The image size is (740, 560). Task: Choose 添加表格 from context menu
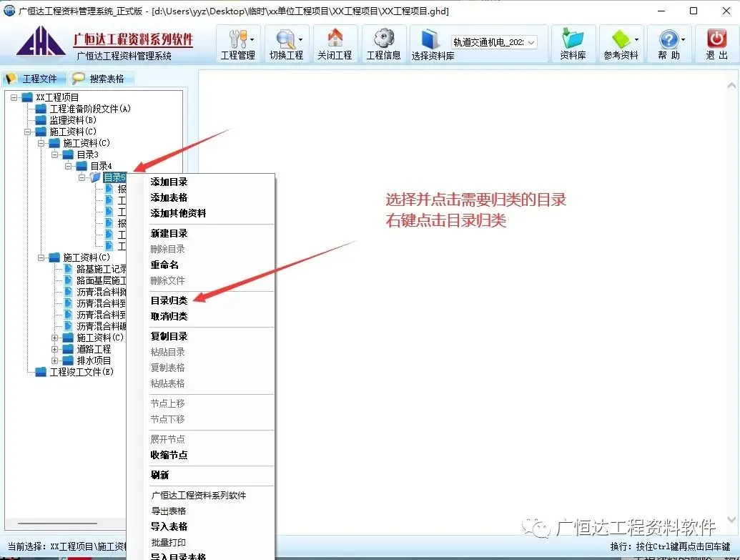pyautogui.click(x=169, y=197)
